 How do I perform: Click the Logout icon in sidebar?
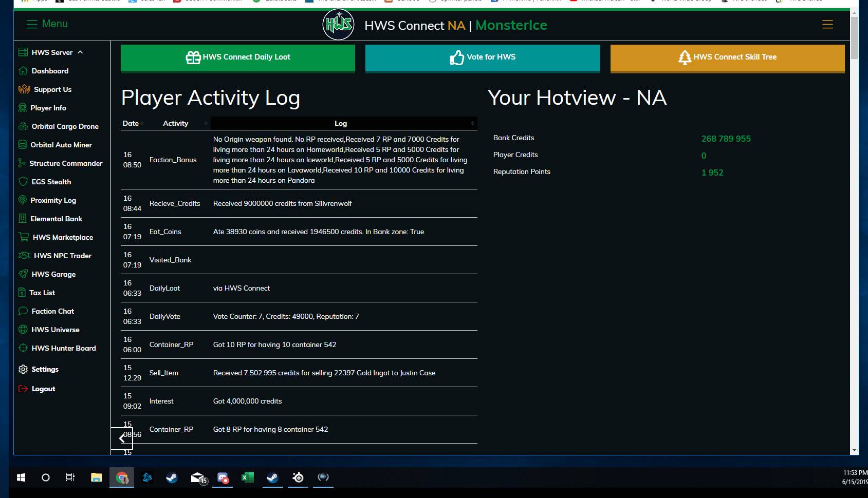[23, 389]
